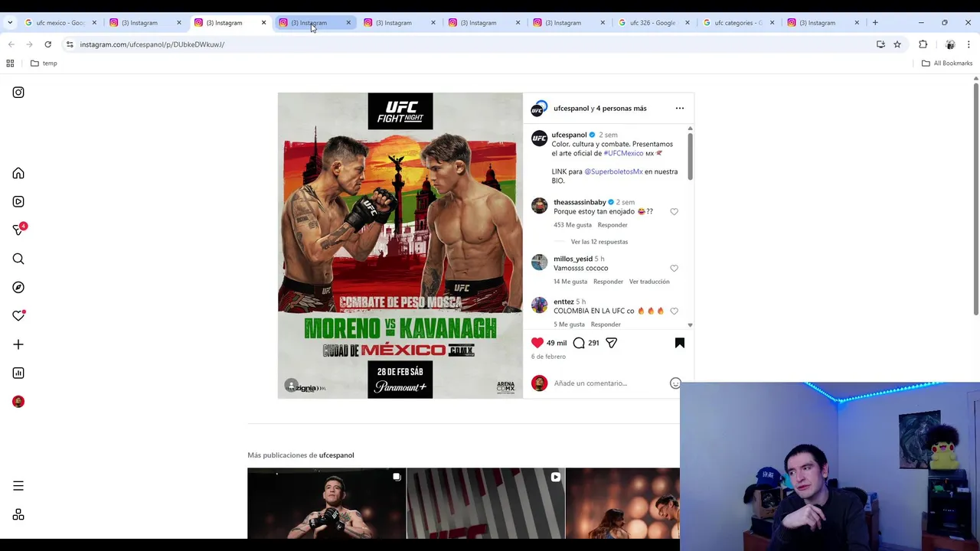Click the comment bubble icon
980x551 pixels.
pyautogui.click(x=579, y=343)
